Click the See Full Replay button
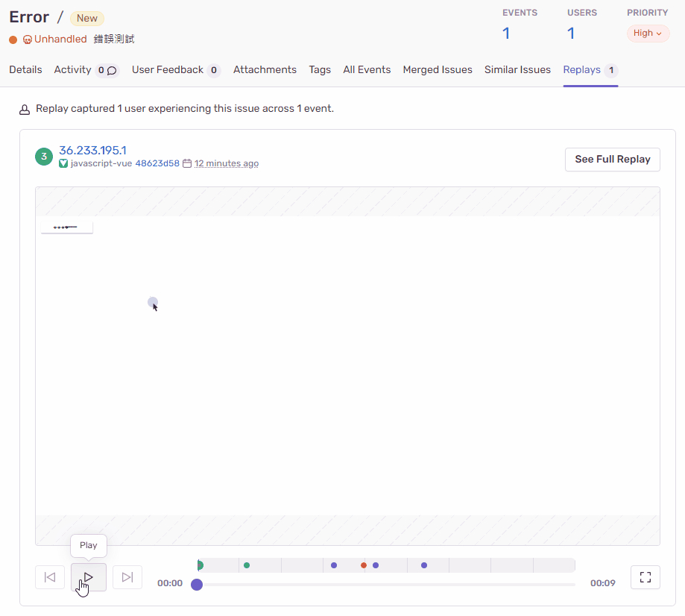This screenshot has width=685, height=616. (x=612, y=159)
